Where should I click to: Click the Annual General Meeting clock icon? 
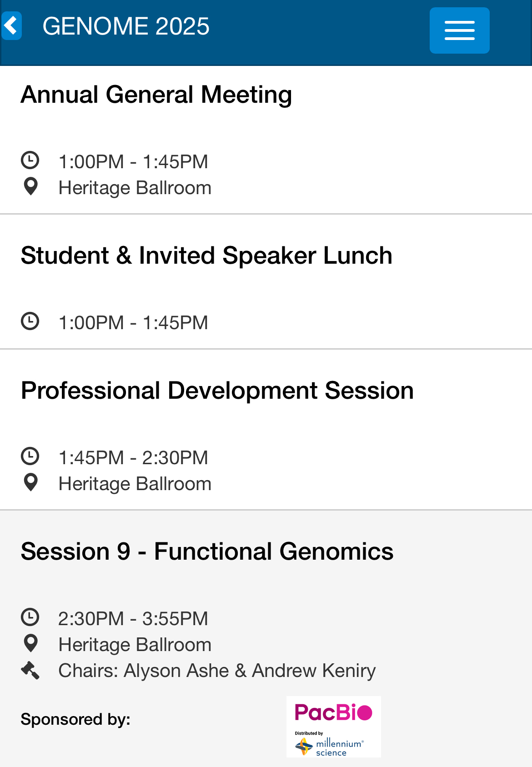[30, 160]
